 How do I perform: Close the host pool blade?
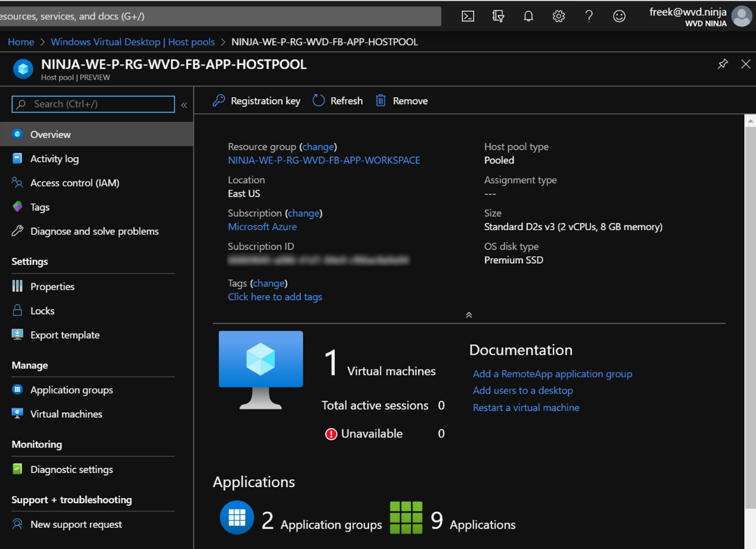(745, 64)
